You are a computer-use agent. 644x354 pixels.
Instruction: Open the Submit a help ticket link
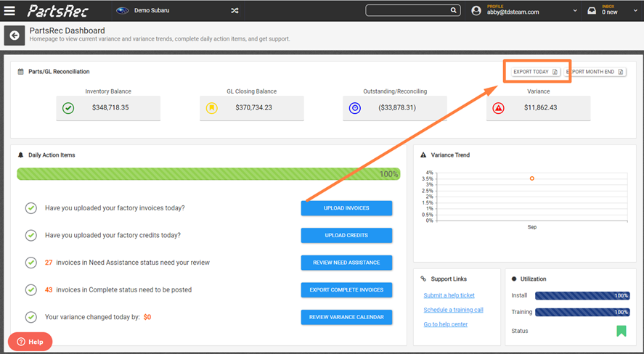449,295
